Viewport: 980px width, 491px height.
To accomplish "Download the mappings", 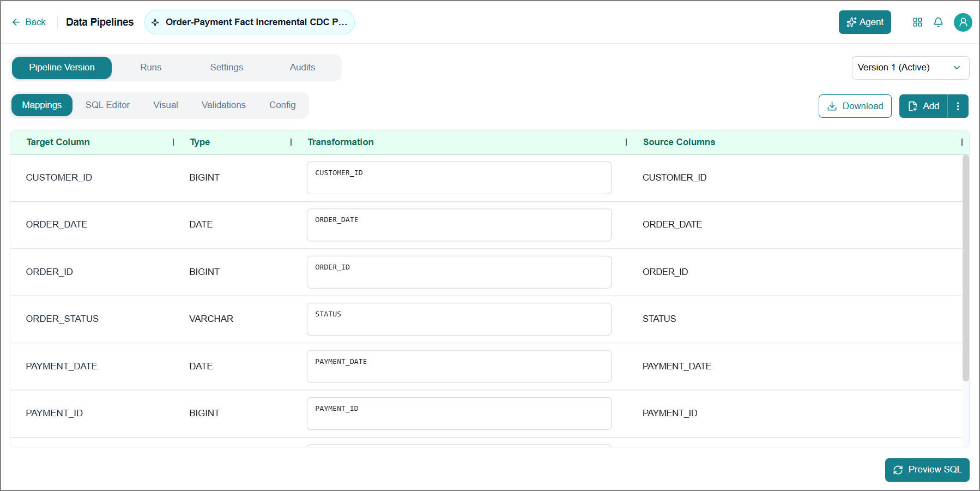I will (855, 106).
